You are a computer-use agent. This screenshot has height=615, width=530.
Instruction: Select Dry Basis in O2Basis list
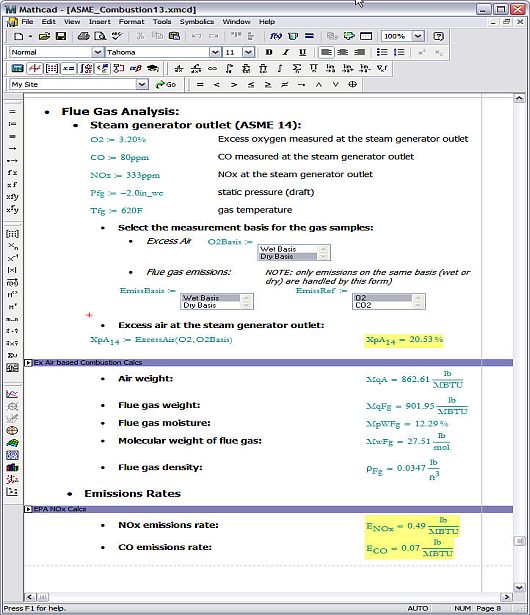pyautogui.click(x=288, y=256)
